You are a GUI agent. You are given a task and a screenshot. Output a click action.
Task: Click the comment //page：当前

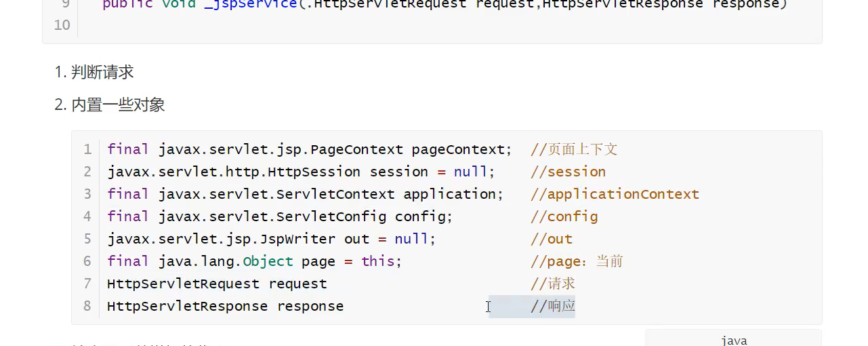pos(577,261)
